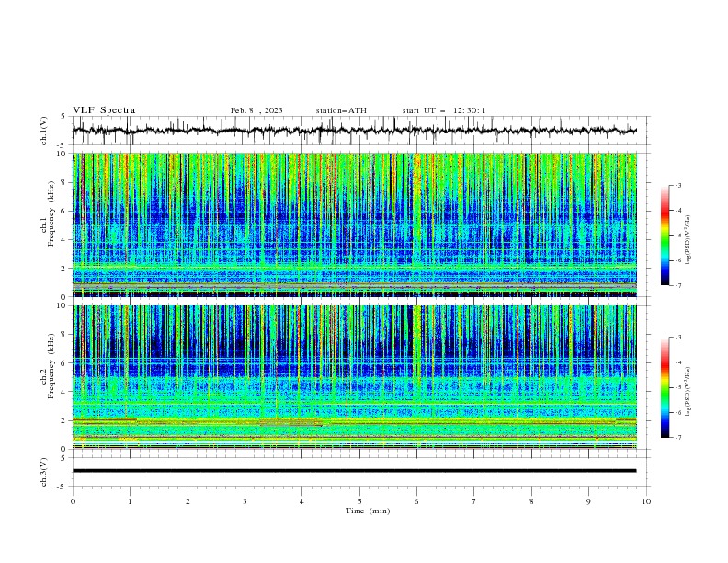This screenshot has height=563, width=728.
Task: Click the "VLF Spectra" plot title
Action: pyautogui.click(x=104, y=110)
